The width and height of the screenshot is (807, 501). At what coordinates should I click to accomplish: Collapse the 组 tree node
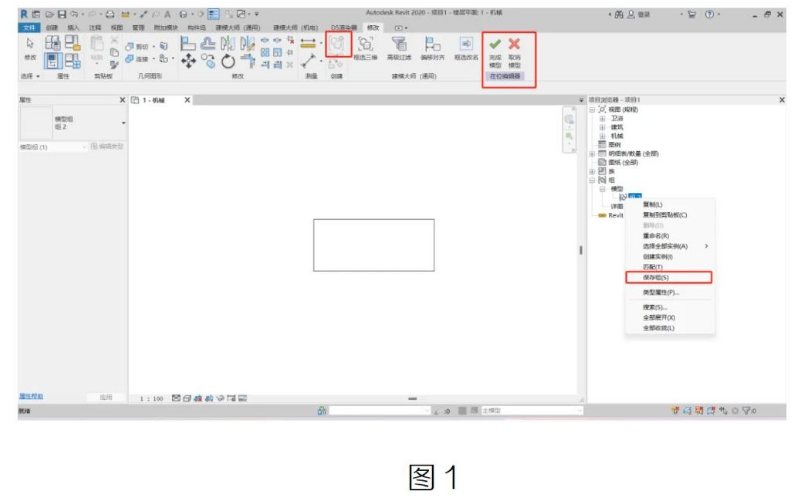(x=592, y=180)
